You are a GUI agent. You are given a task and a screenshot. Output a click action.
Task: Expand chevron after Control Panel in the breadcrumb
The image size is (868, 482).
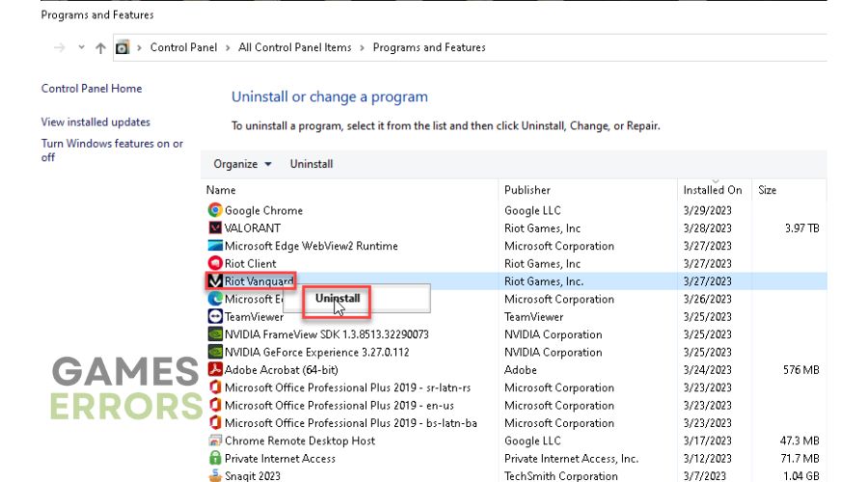(228, 48)
